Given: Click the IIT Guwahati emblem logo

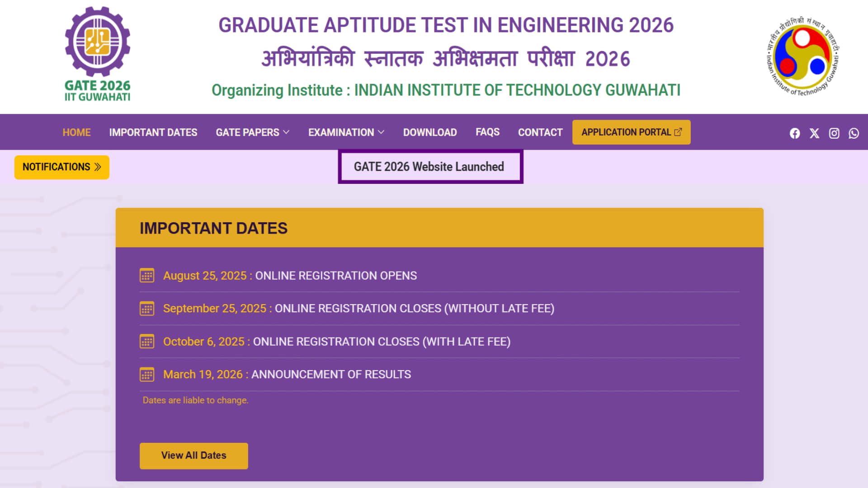Looking at the screenshot, I should [x=802, y=56].
